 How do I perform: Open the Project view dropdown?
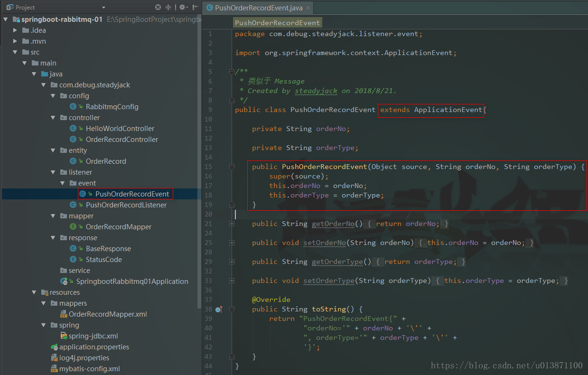tap(103, 8)
